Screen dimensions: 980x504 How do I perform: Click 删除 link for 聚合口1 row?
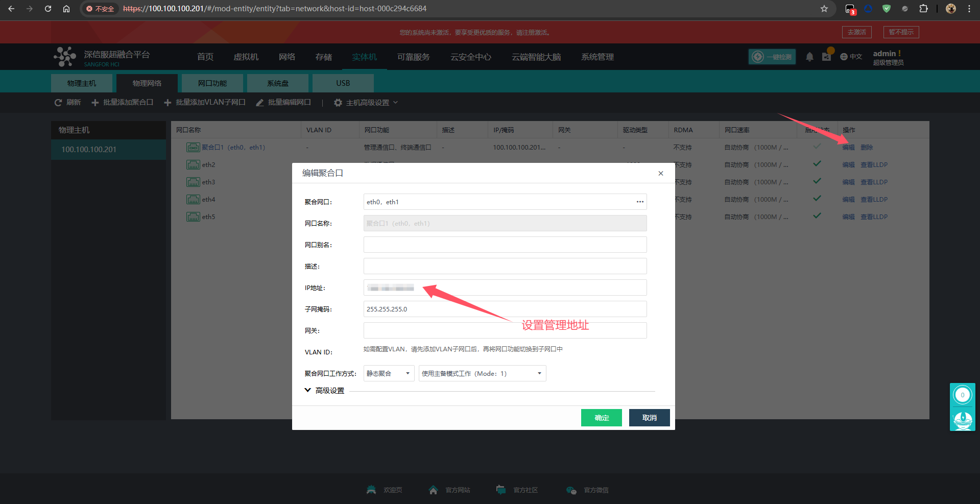tap(867, 148)
